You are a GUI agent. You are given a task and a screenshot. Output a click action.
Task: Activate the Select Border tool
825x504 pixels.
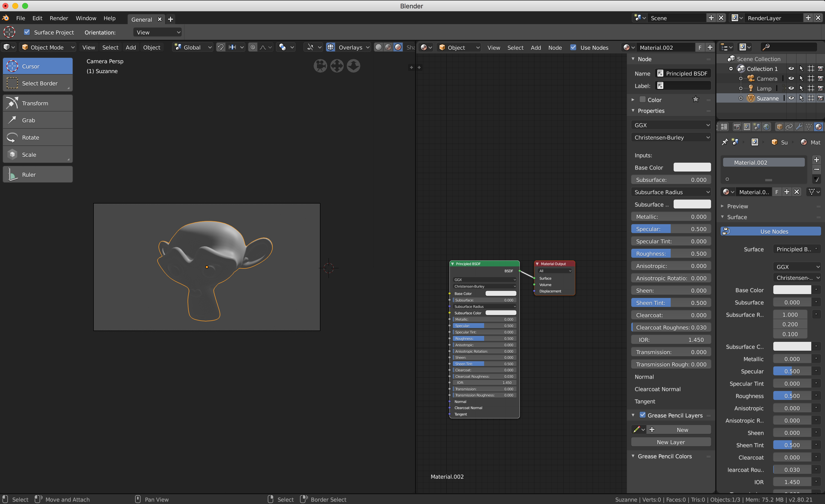pos(38,83)
